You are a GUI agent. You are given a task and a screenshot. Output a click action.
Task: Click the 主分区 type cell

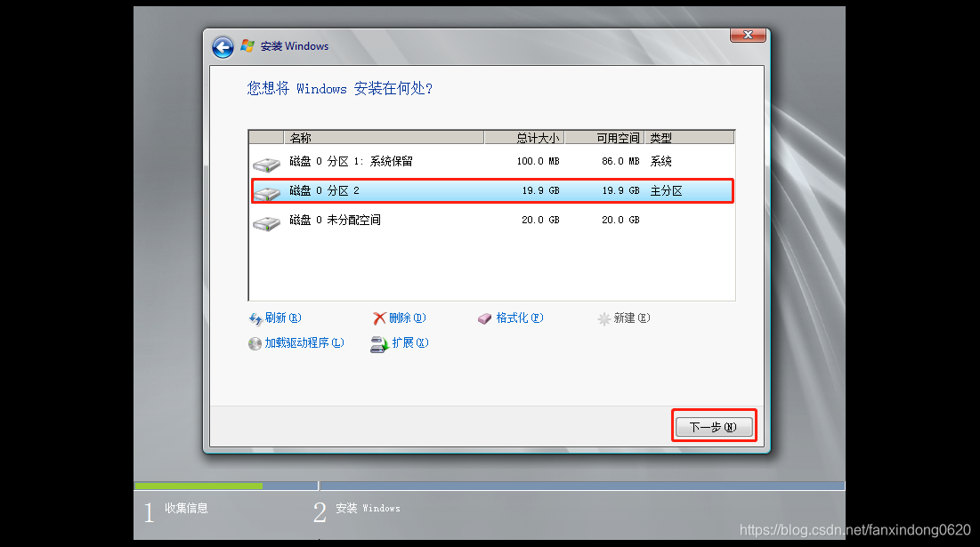tap(667, 191)
